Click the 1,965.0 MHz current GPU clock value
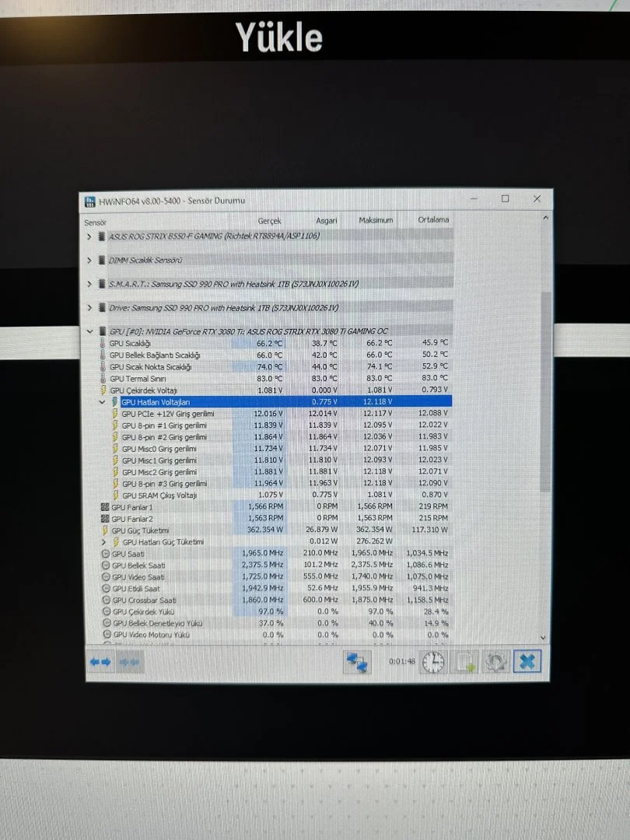Viewport: 630px width, 840px height. [263, 554]
